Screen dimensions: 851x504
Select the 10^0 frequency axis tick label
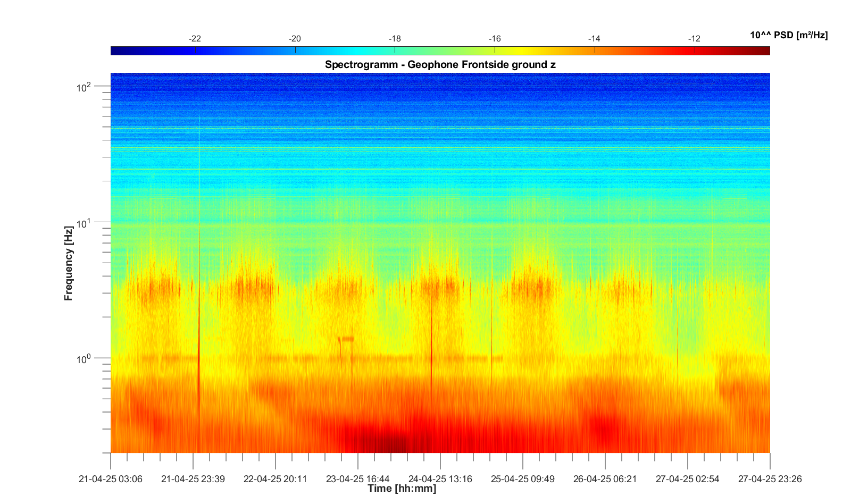pos(84,359)
